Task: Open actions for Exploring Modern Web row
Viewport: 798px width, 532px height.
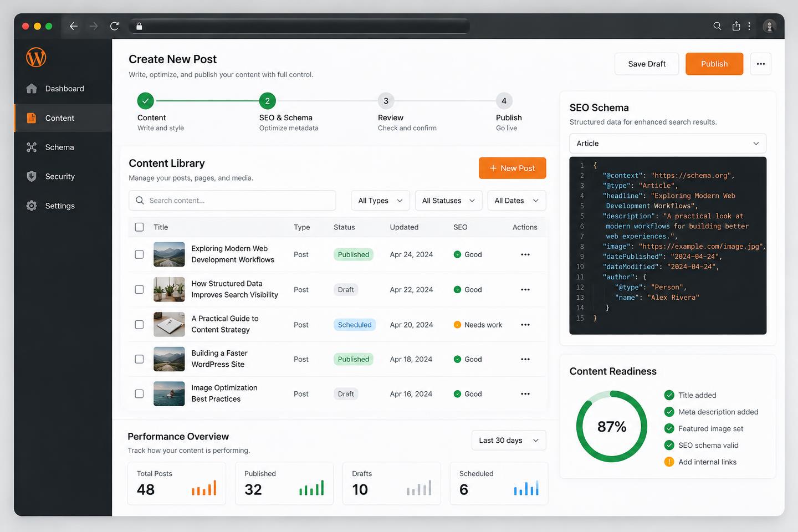Action: [525, 254]
